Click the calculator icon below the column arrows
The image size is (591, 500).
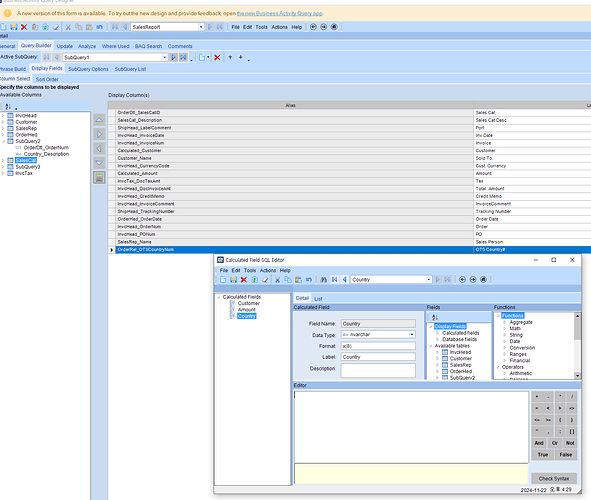tap(99, 177)
